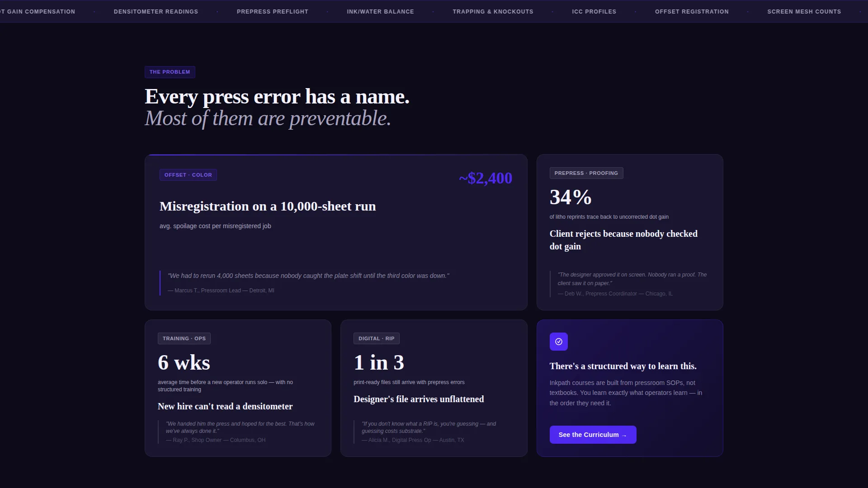Click the ~$2,400 spoilage cost figure
The height and width of the screenshot is (488, 868).
pos(486,178)
